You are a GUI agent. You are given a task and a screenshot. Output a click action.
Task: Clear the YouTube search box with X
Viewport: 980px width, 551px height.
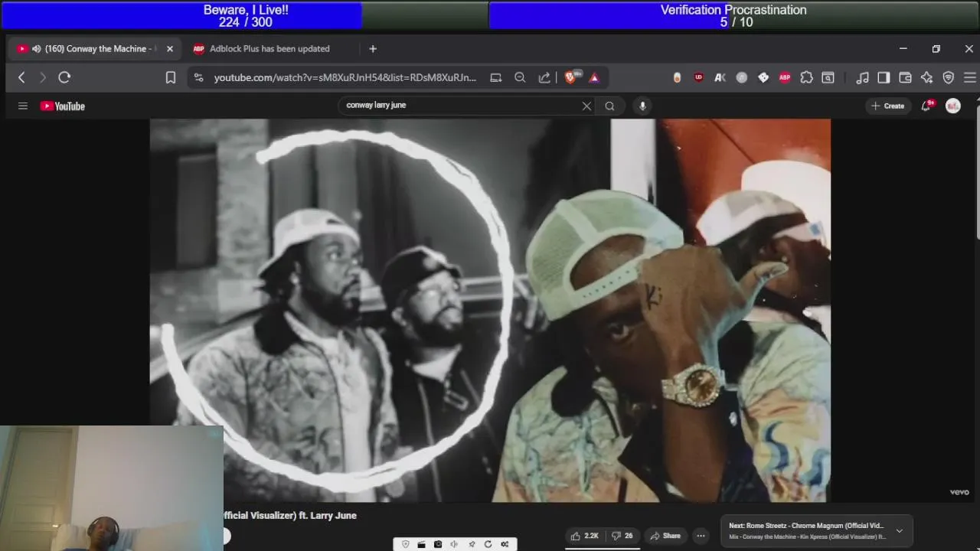click(x=586, y=106)
